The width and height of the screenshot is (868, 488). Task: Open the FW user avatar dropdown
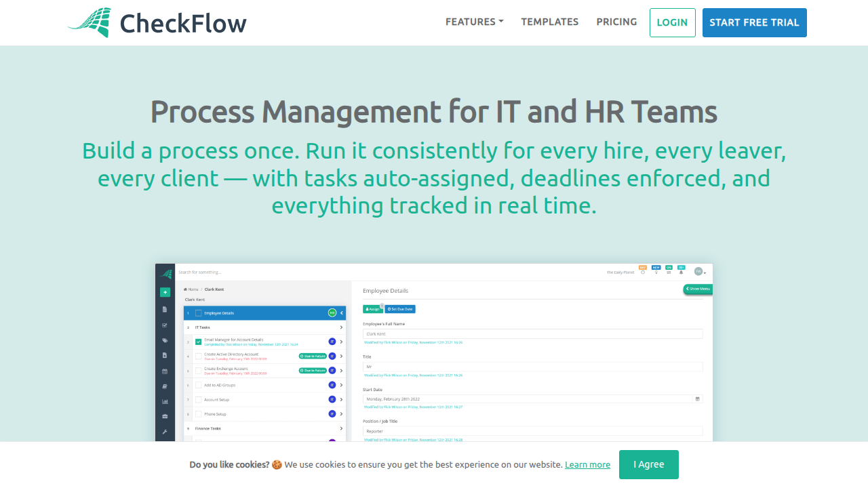(700, 271)
